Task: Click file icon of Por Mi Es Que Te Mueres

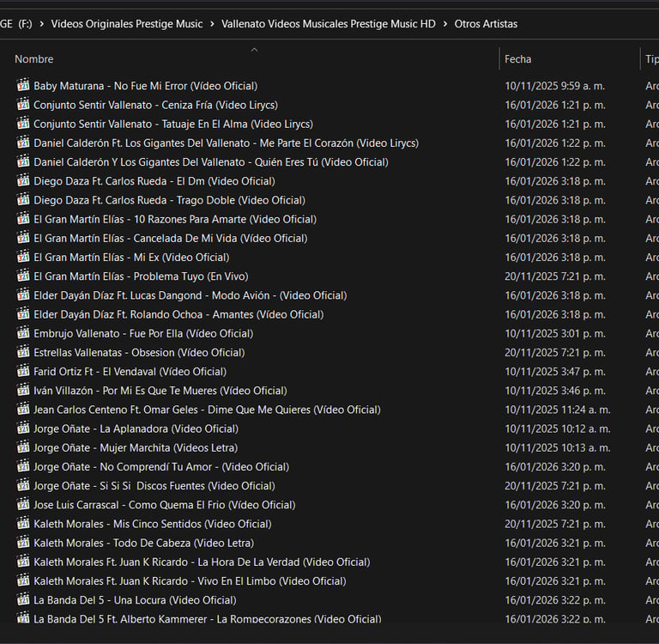Action: [23, 390]
